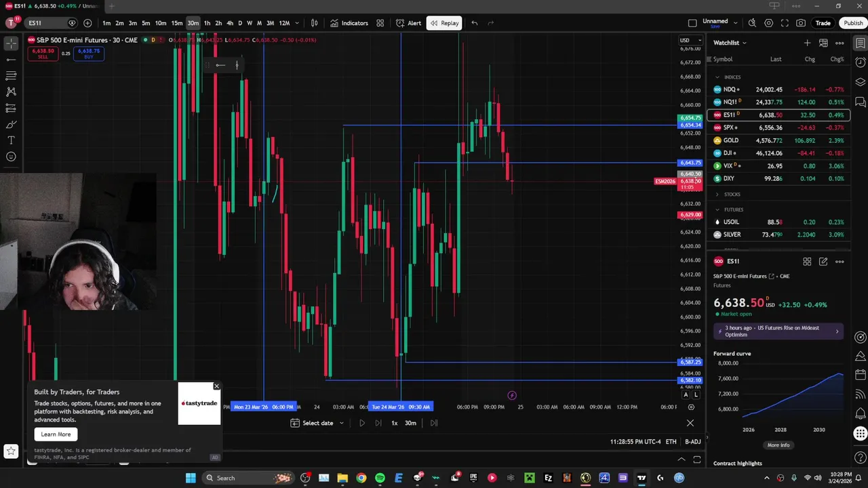Select GOLD row in watchlist
868x488 pixels.
tap(778, 140)
